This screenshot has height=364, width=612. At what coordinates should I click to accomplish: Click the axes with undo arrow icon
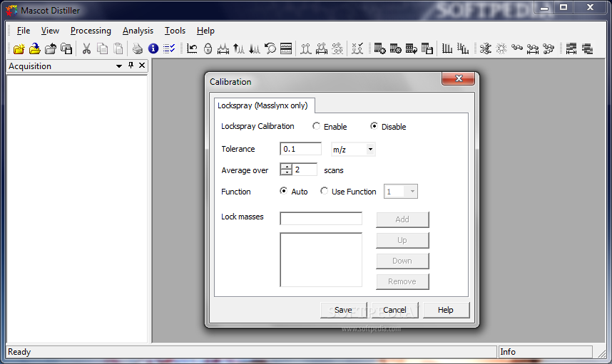(x=192, y=48)
